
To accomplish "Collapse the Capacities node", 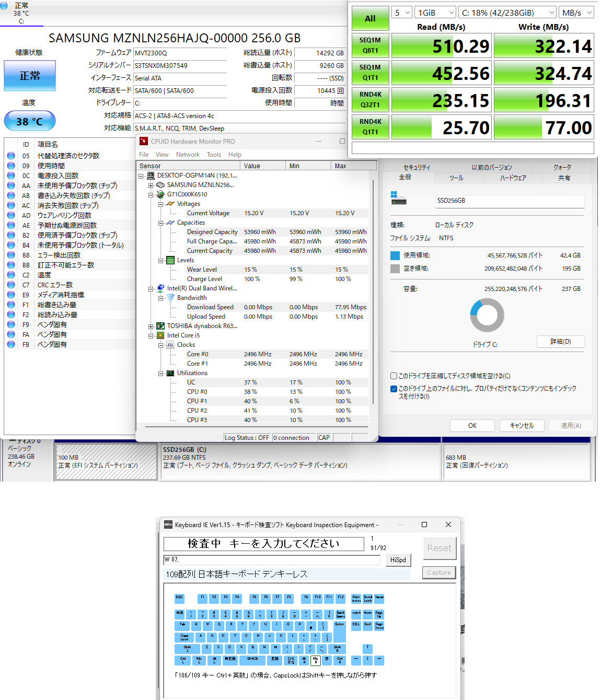I will coord(160,223).
